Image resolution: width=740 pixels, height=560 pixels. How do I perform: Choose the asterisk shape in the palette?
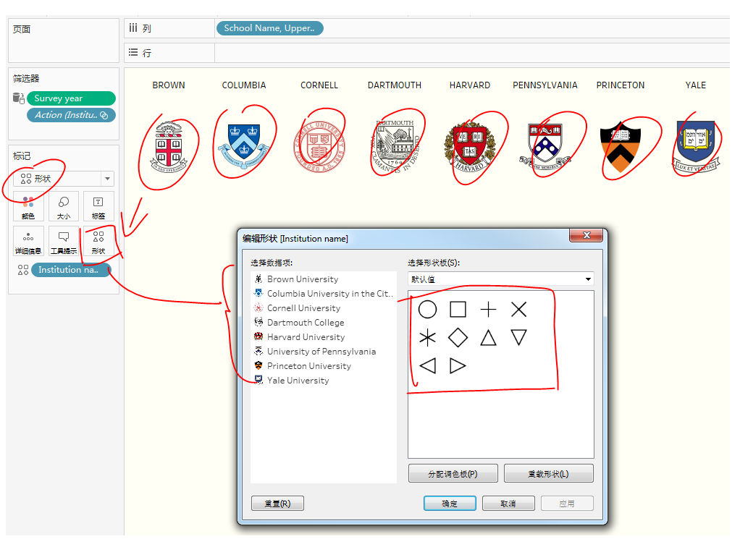tap(428, 337)
